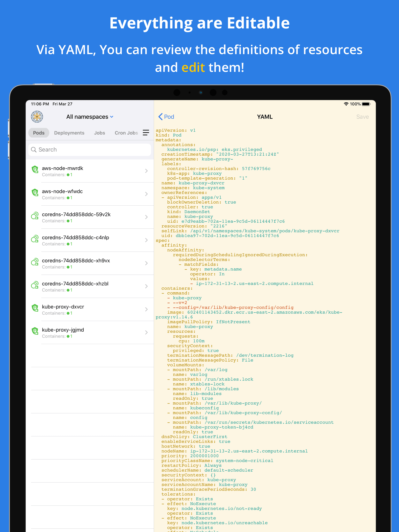The height and width of the screenshot is (532, 399).
Task: Click the back chevron next to Pod
Action: point(160,117)
